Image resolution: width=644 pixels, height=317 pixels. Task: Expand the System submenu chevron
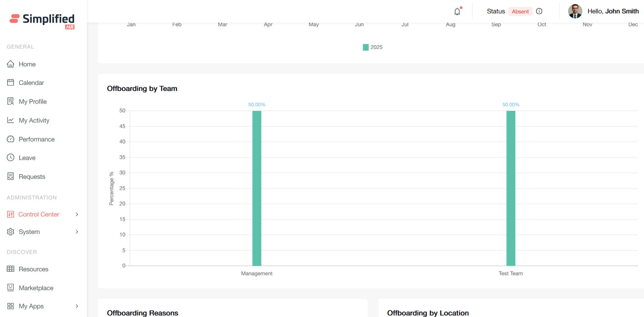(x=77, y=232)
